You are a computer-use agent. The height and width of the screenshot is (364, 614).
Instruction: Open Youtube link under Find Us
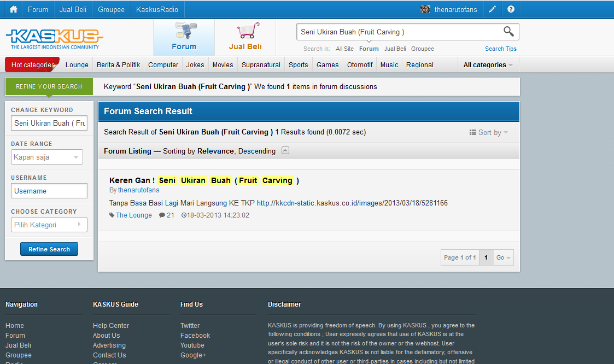click(x=192, y=345)
